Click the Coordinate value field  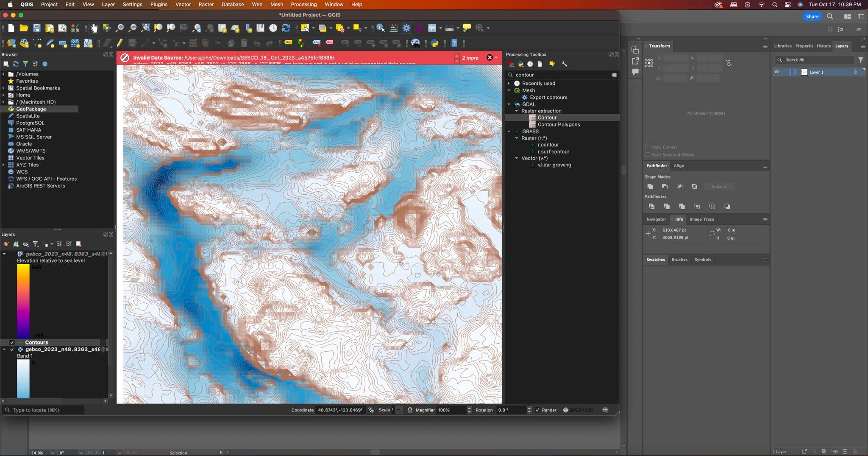pos(340,410)
